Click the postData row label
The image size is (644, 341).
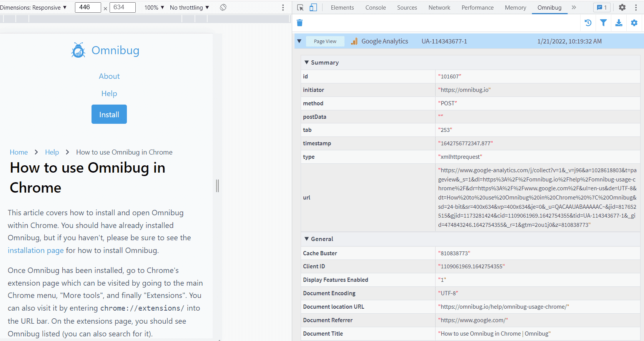(x=315, y=117)
